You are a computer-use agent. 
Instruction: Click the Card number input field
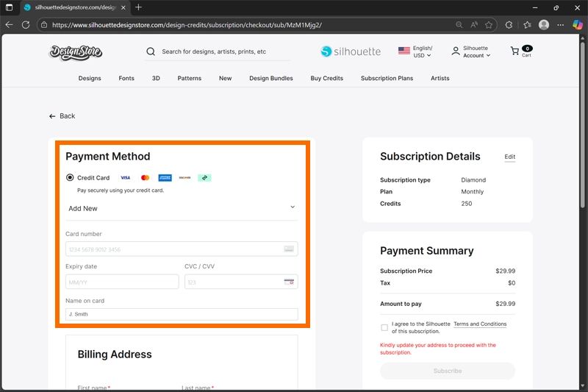(174, 249)
